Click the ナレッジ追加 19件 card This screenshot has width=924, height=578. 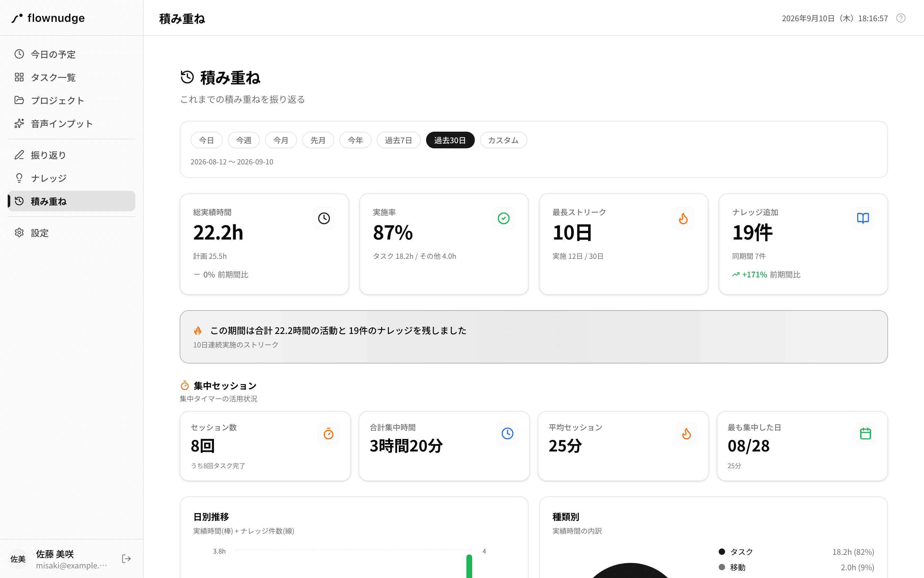click(x=803, y=244)
